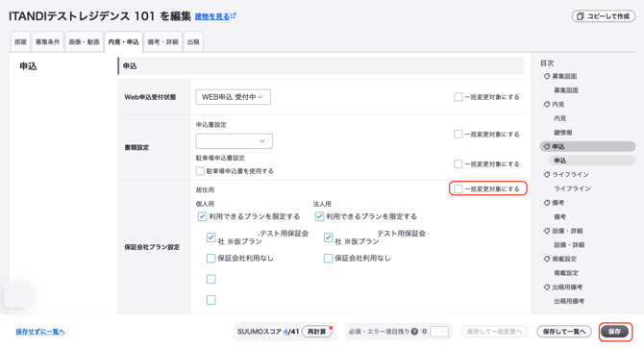Click the 再計算 button
This screenshot has width=644, height=349.
coord(316,332)
